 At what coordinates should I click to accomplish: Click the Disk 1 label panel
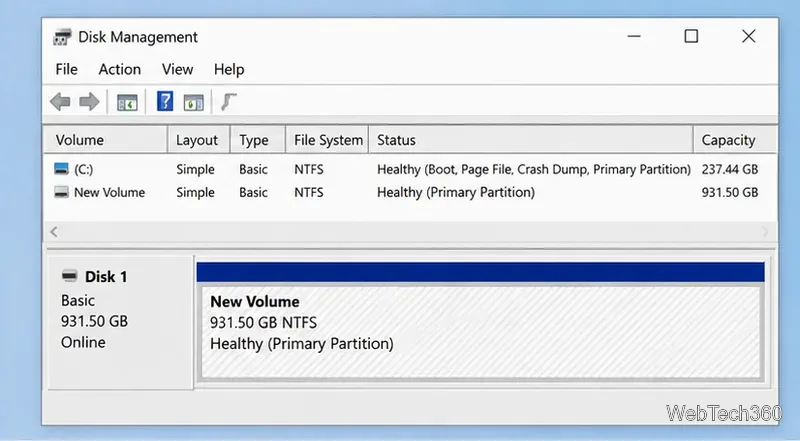point(120,323)
